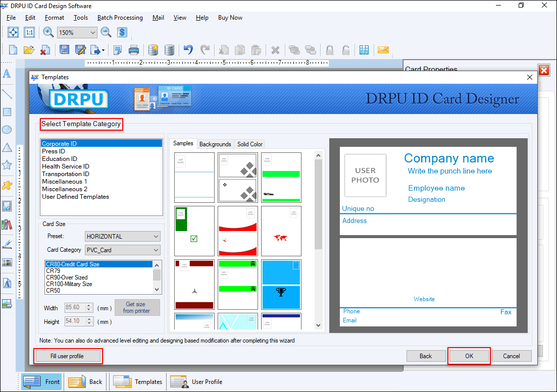Select the signature pen tool icon
The width and height of the screenshot is (557, 392).
click(x=7, y=244)
